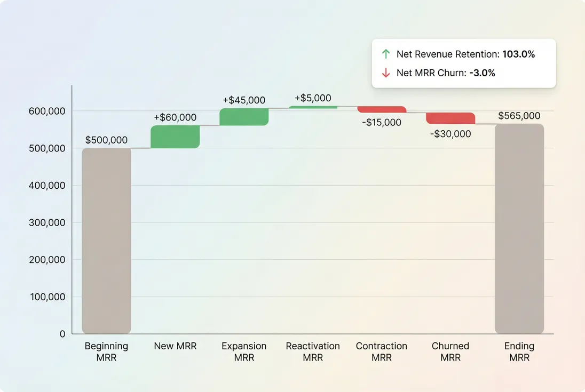Viewport: 585px width, 392px height.
Task: Expand the $565,000 ending value label
Action: (x=519, y=116)
